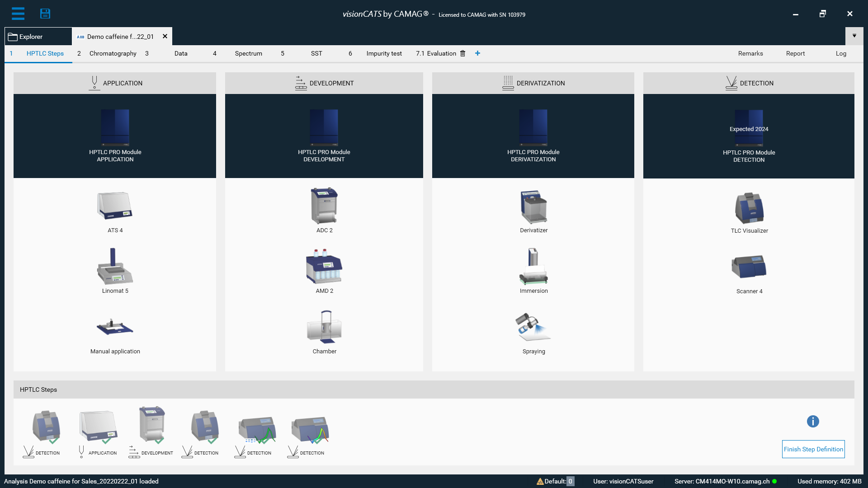Open the hamburger menu in top left
Screen dimensions: 868x488
[18, 13]
